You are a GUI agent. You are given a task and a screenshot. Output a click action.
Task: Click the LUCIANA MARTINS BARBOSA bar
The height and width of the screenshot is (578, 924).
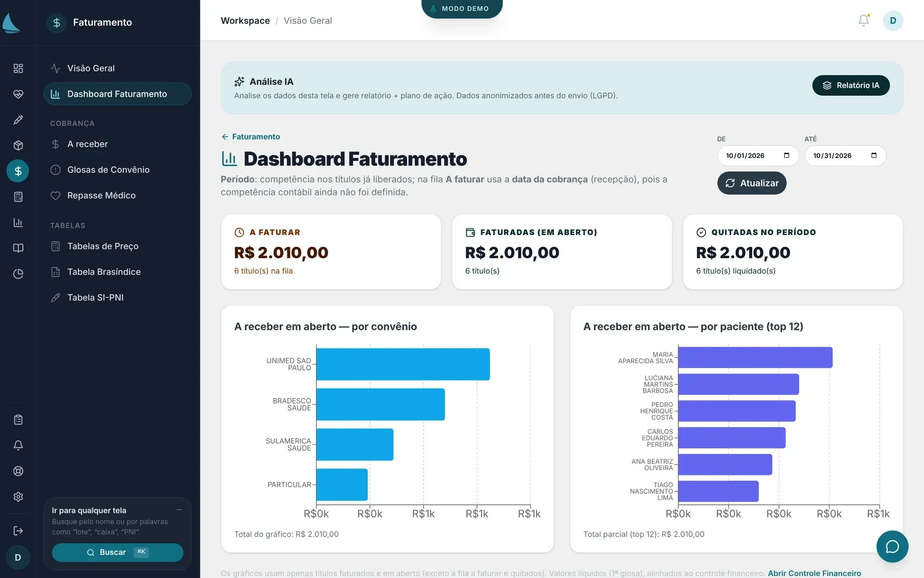tap(739, 384)
